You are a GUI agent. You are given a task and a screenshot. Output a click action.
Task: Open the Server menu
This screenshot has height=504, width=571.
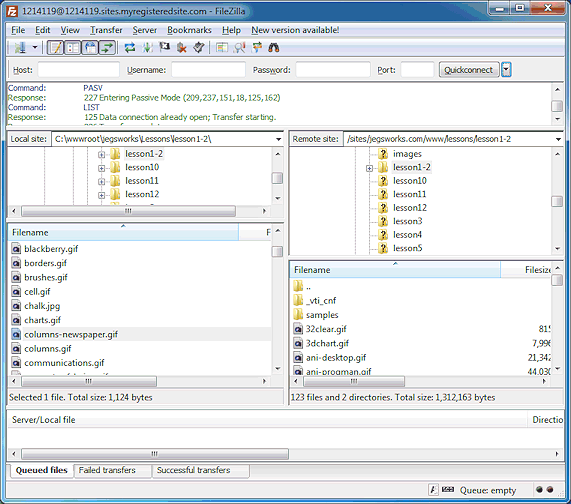pyautogui.click(x=145, y=30)
